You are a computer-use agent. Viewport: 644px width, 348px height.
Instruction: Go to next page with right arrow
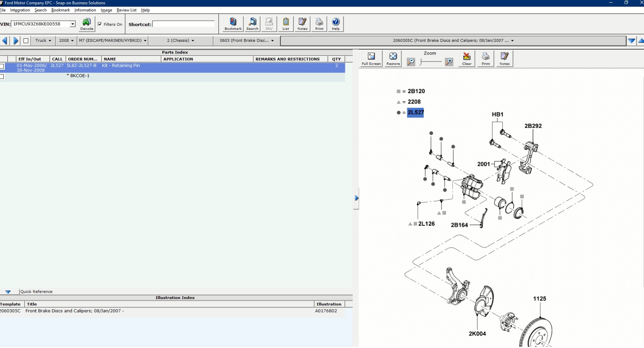(16, 41)
